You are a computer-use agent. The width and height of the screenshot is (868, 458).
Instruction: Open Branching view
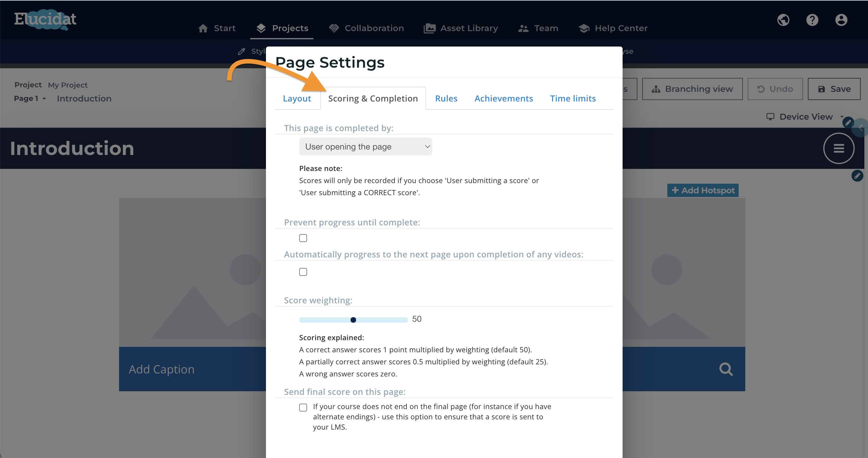pos(692,89)
